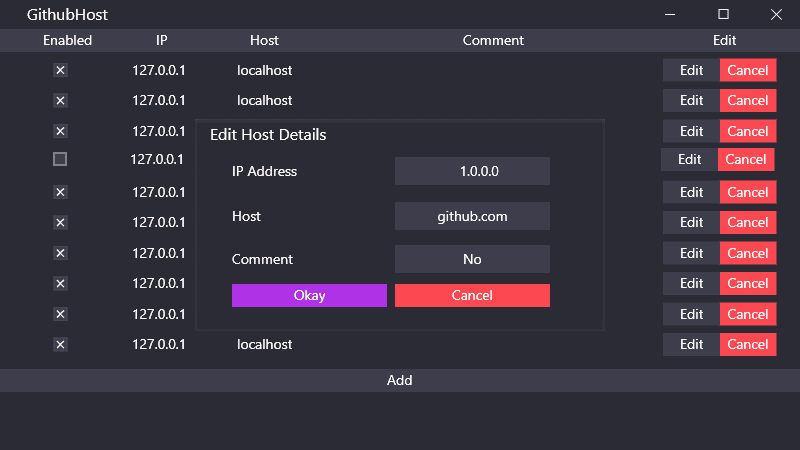Edit the last localhost row
Screen dimensions: 800x450
click(x=691, y=344)
